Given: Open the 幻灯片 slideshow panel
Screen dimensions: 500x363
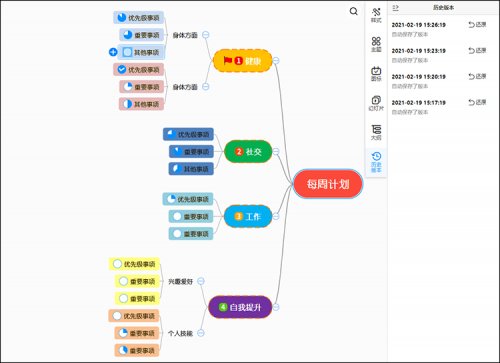Looking at the screenshot, I should coord(376,103).
